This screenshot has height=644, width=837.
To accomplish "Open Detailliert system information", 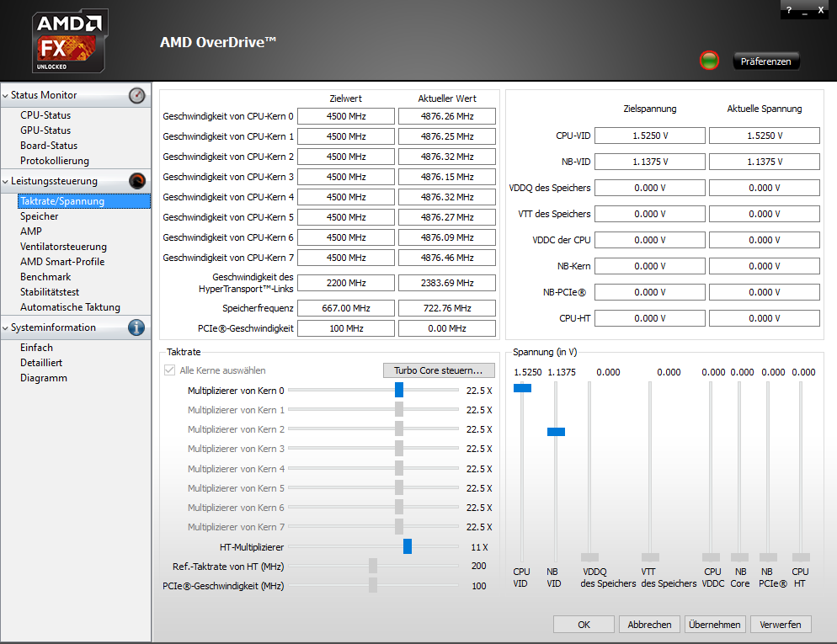I will (x=41, y=362).
